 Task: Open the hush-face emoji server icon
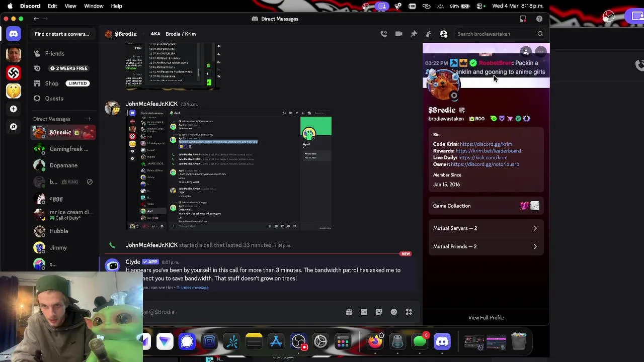coord(14,91)
